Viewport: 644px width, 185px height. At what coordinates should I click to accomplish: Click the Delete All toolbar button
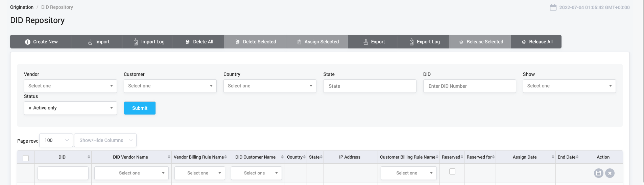(x=198, y=42)
